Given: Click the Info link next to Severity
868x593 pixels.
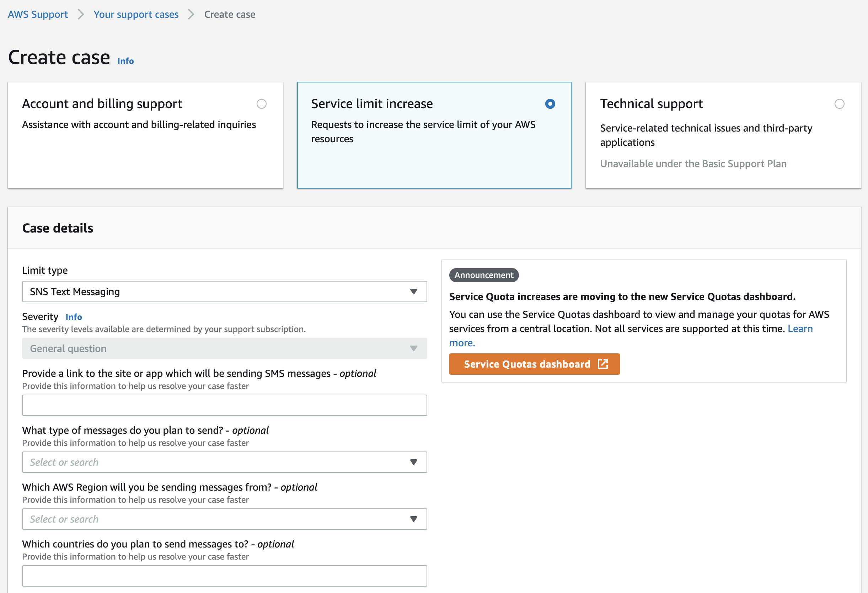Looking at the screenshot, I should tap(74, 317).
